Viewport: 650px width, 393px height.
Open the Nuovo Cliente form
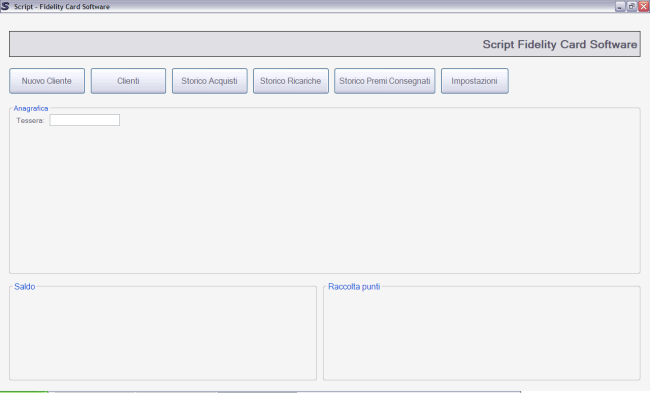[x=47, y=81]
